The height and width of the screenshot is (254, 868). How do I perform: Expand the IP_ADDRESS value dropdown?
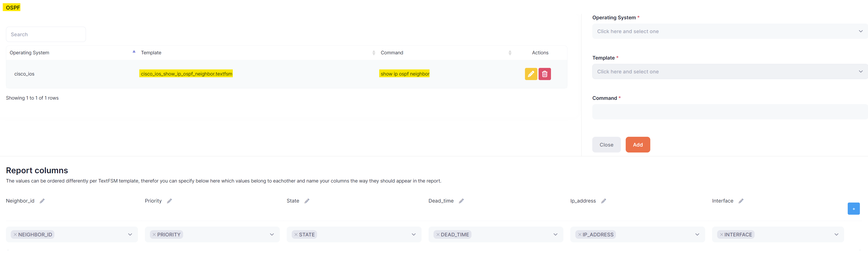(698, 234)
